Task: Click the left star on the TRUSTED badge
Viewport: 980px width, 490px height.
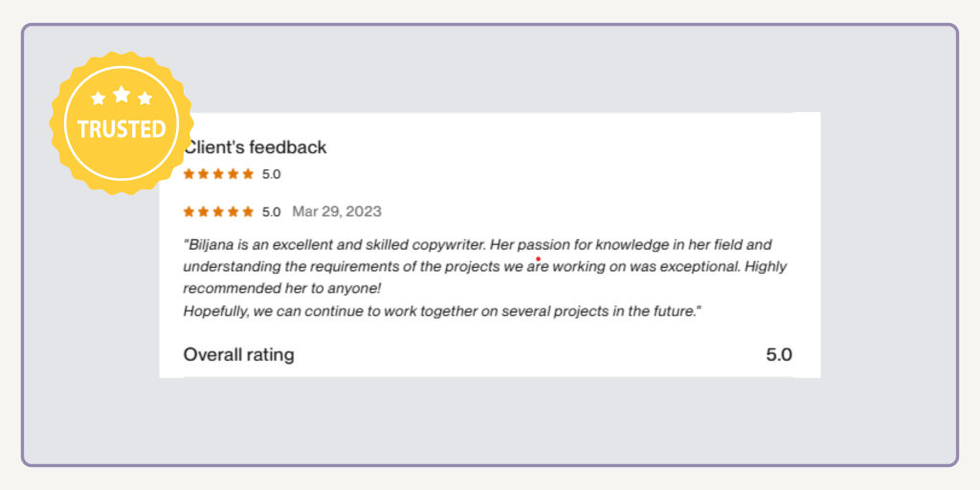Action: (x=98, y=99)
